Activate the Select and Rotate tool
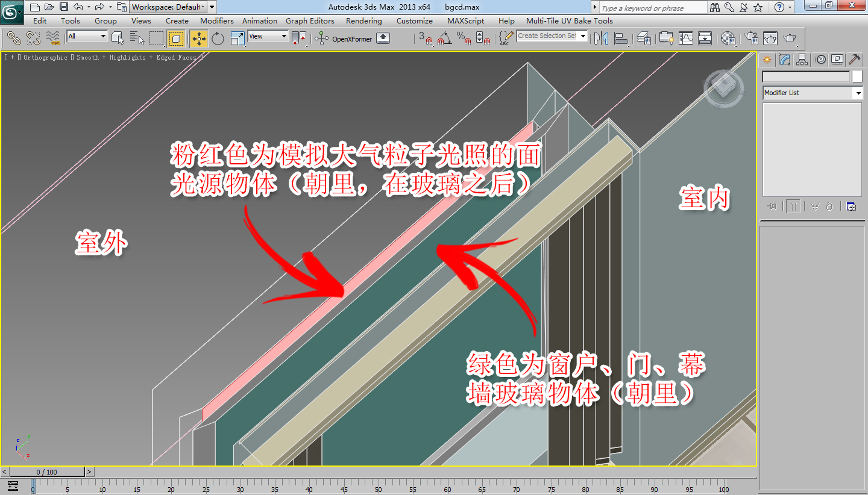 click(216, 37)
